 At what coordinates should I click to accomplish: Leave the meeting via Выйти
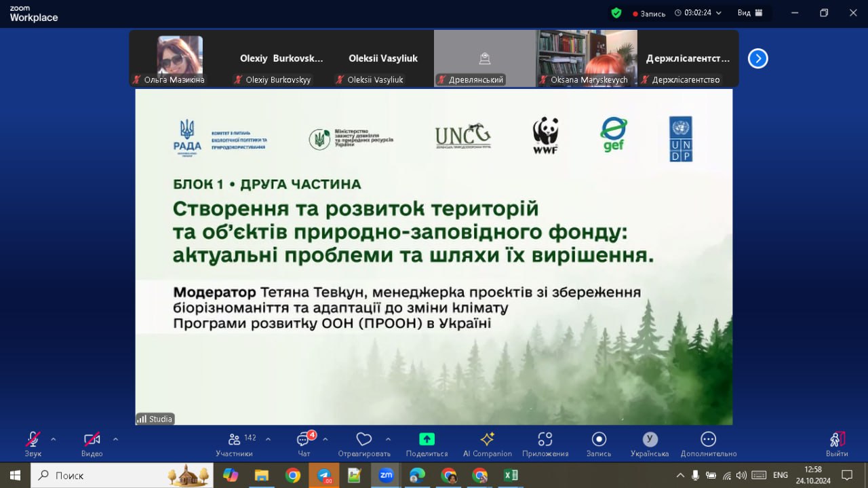[x=837, y=440]
